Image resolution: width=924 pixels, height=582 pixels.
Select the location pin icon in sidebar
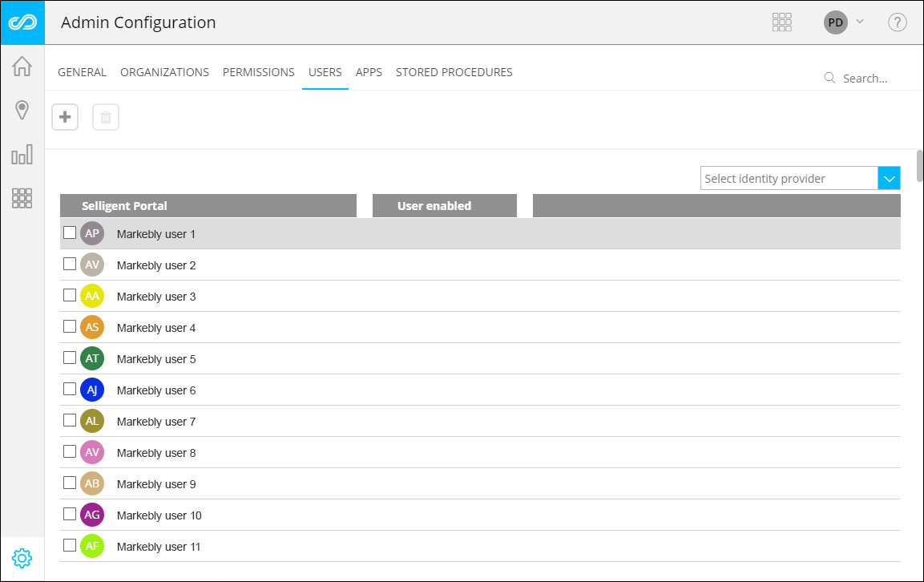click(22, 111)
